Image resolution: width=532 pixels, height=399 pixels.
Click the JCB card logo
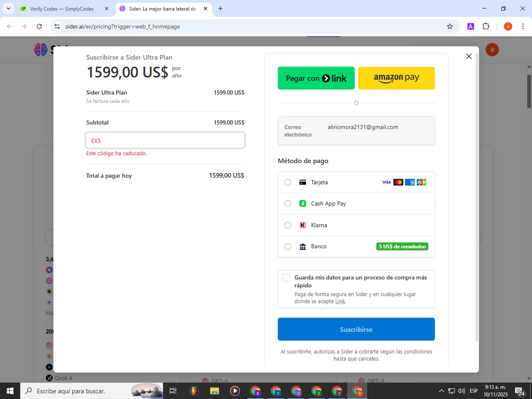click(421, 182)
